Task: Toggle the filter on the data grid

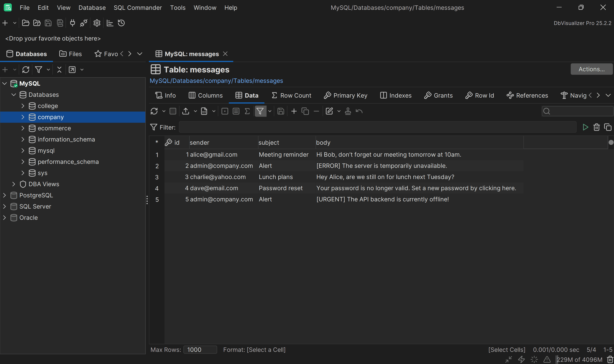Action: pos(261,111)
